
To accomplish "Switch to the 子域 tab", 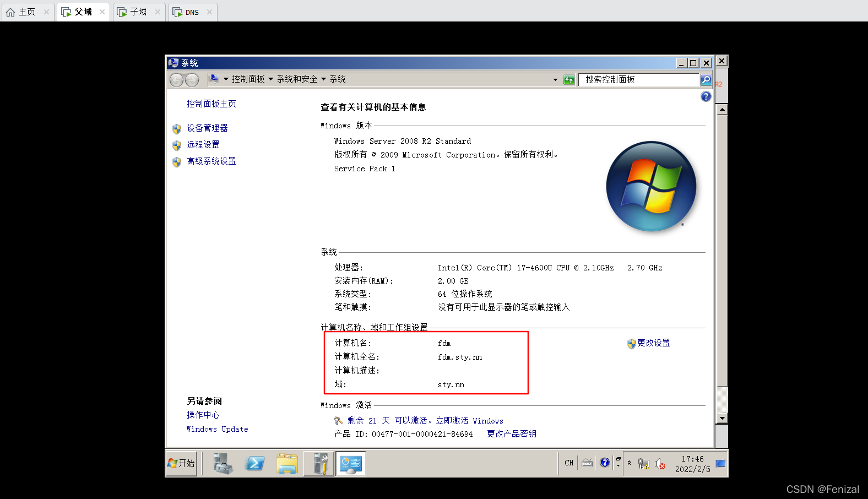I will pos(138,12).
